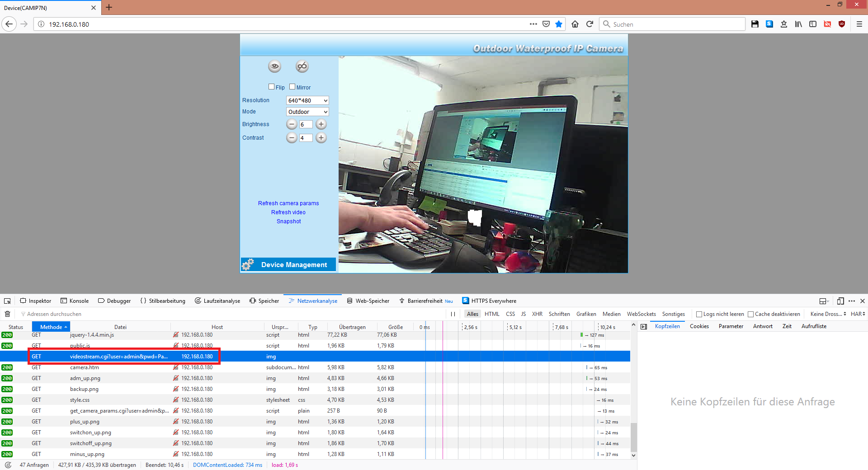The width and height of the screenshot is (868, 470).
Task: Click the element picker icon in devtools
Action: 7,301
